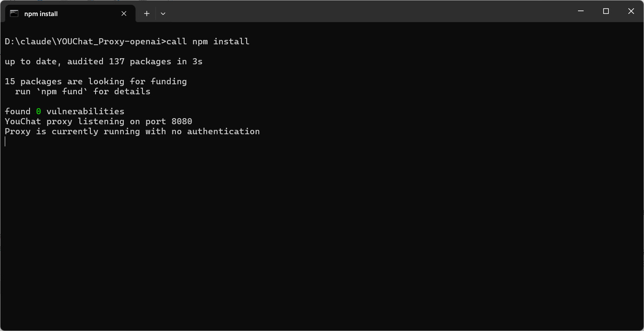Click the D:\claude\YOUChat_Proxy-openai path prompt
The image size is (644, 331).
tap(83, 42)
